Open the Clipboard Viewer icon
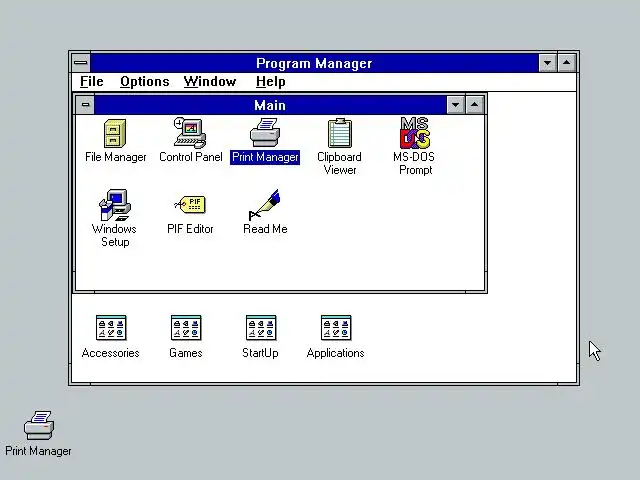 (340, 133)
